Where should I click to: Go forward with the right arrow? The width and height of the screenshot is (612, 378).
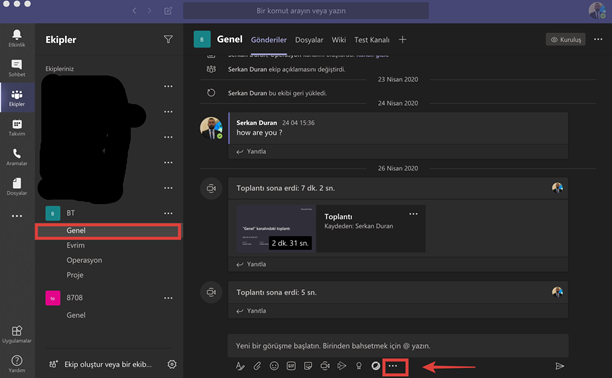pyautogui.click(x=149, y=11)
